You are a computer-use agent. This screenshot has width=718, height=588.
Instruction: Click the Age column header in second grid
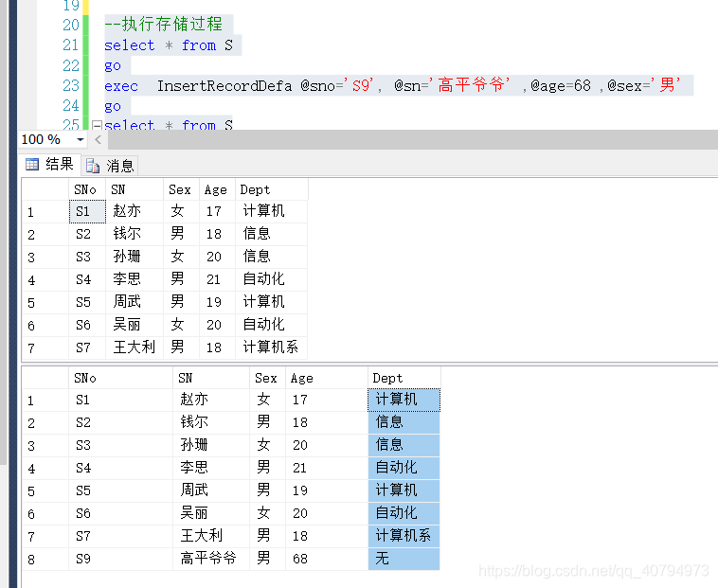[x=327, y=378]
